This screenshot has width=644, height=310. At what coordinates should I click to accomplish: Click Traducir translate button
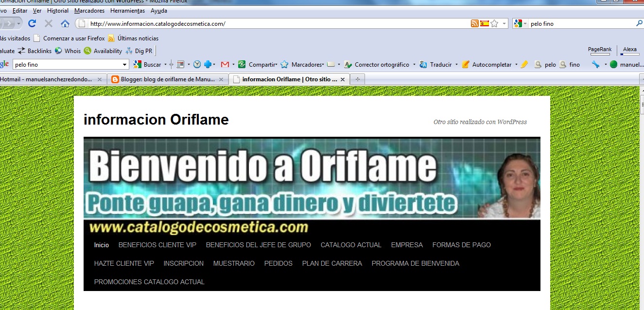[435, 64]
